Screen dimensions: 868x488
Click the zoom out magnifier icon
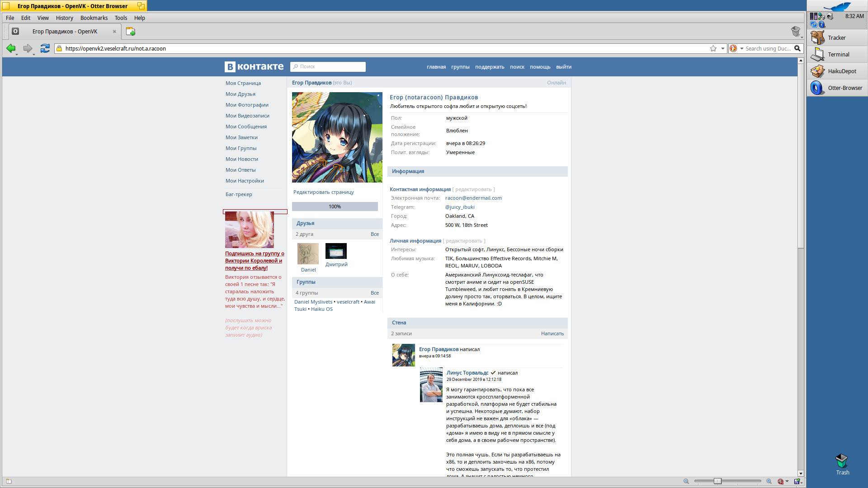(686, 481)
